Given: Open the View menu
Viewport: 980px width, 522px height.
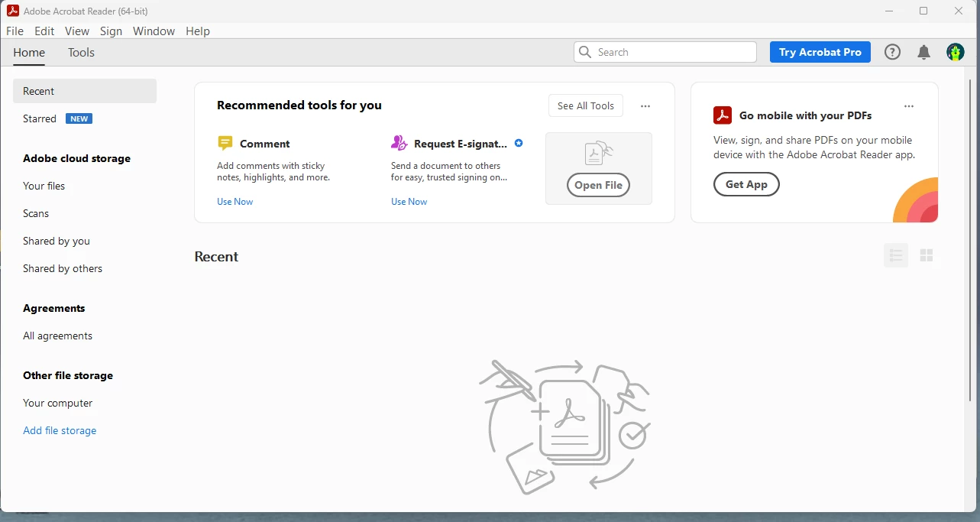Looking at the screenshot, I should [x=77, y=31].
